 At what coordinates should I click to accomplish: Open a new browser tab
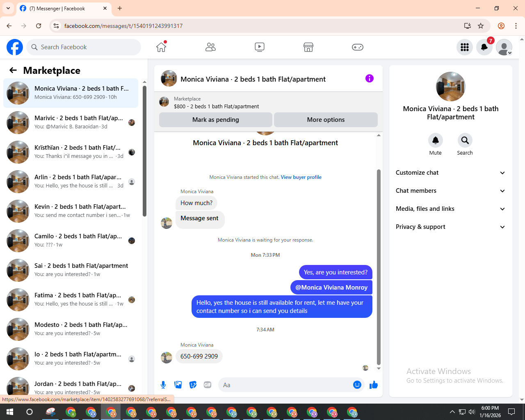pos(120,8)
